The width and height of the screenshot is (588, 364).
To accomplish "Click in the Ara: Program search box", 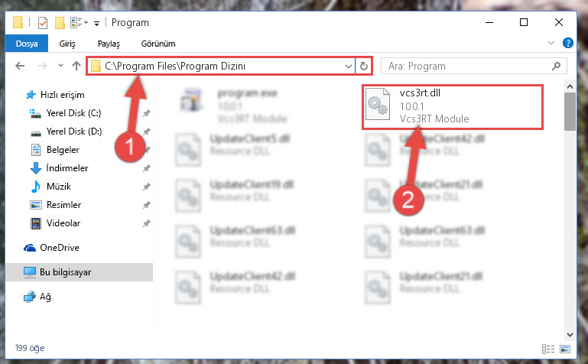I will point(467,66).
